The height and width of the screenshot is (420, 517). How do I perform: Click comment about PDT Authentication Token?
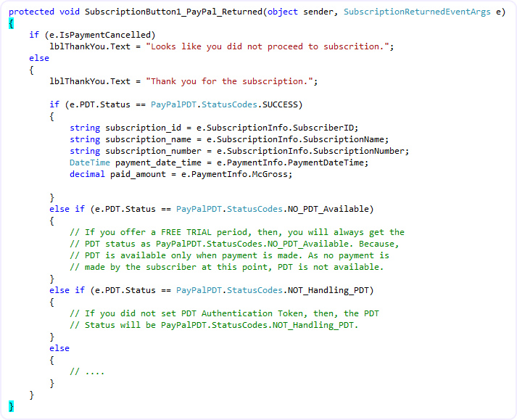coord(224,313)
